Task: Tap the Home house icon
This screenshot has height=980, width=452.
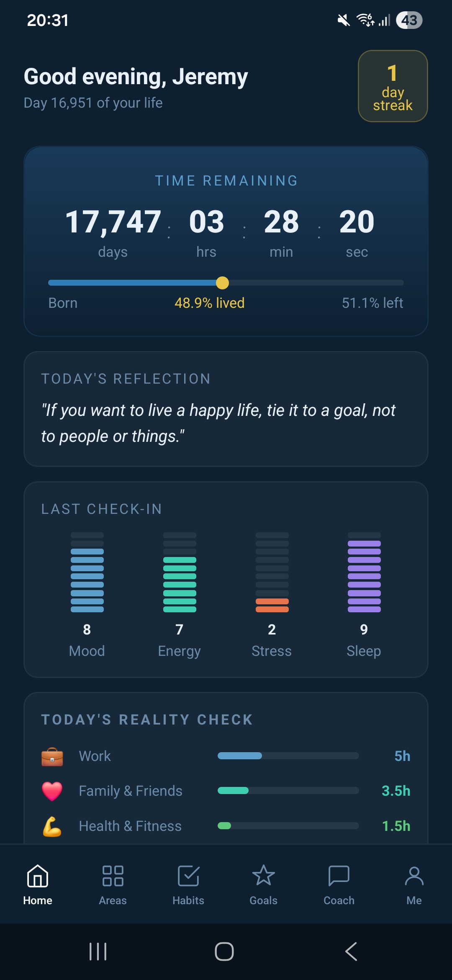Action: [x=38, y=876]
